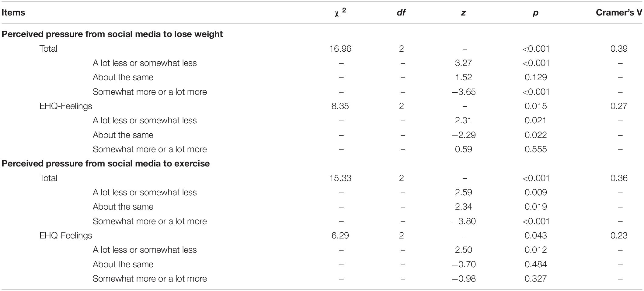This screenshot has width=644, height=291.
Task: Click the df column header
Action: click(401, 12)
